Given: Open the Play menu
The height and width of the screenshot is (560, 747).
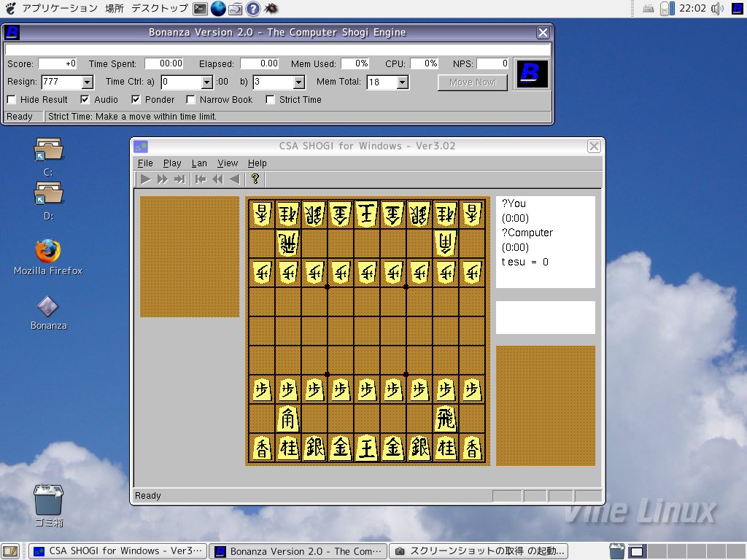Looking at the screenshot, I should [172, 163].
